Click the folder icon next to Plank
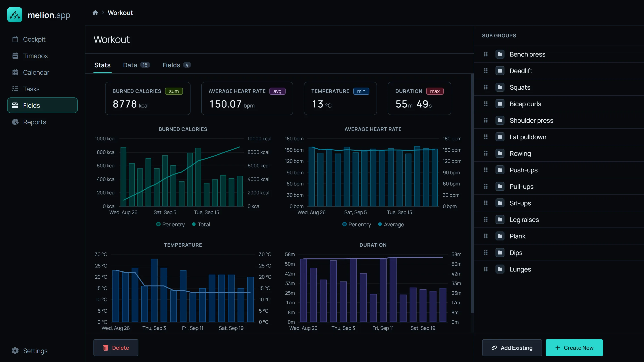 [500, 236]
